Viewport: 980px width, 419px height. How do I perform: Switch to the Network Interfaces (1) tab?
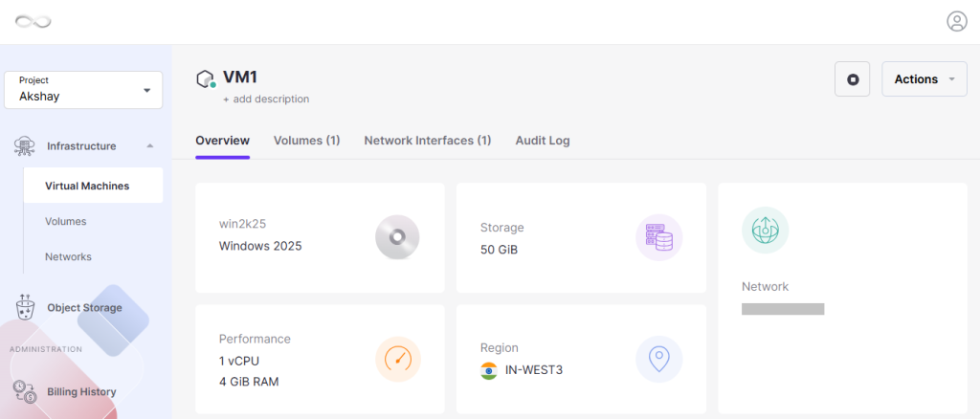tap(428, 141)
